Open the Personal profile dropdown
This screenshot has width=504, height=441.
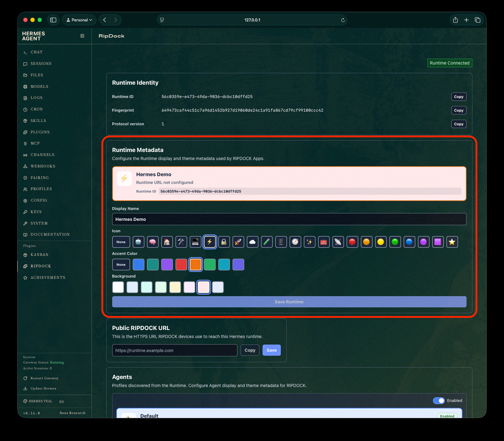point(79,20)
